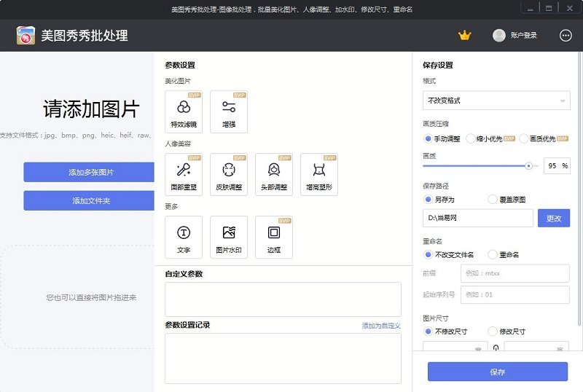
Task: Click 添加多张图片 add multiple images button
Action: tap(89, 172)
